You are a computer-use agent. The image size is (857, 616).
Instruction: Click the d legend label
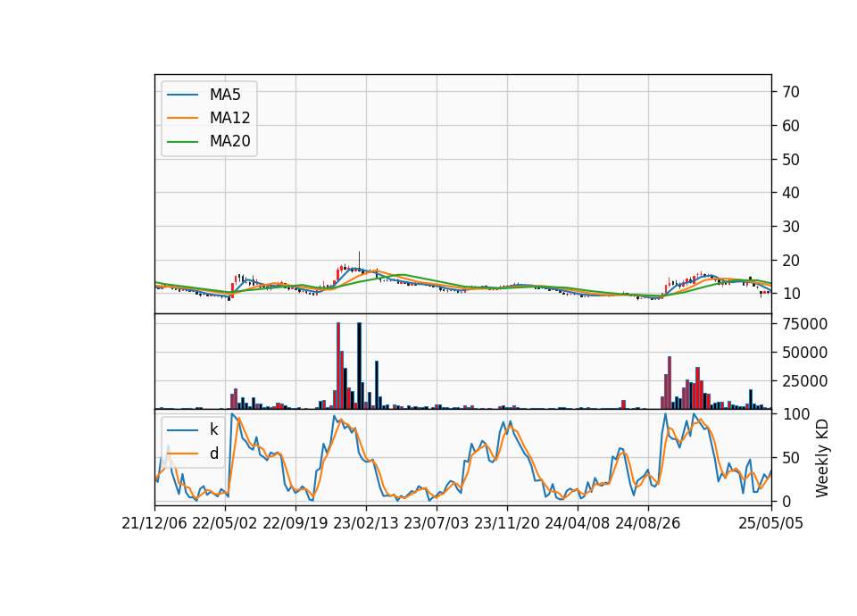click(x=214, y=454)
